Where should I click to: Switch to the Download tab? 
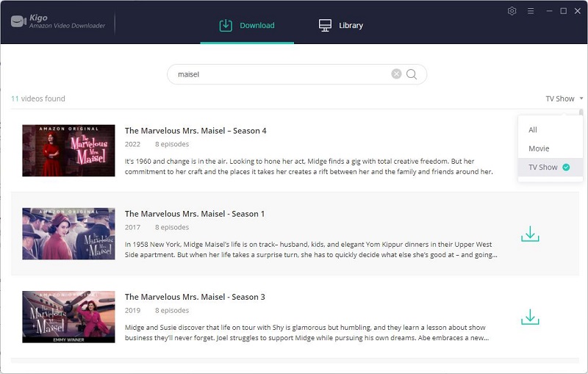click(247, 26)
